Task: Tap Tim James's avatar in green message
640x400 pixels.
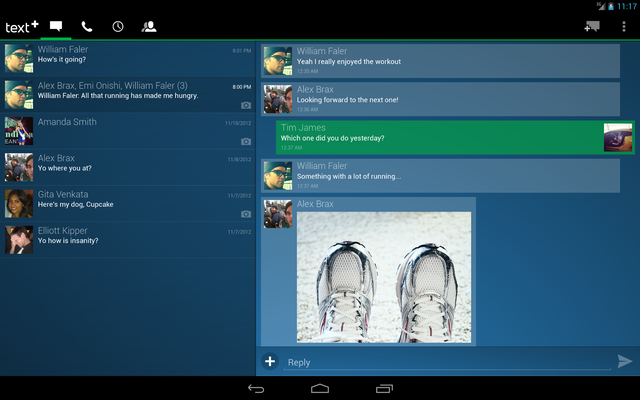Action: [617, 137]
